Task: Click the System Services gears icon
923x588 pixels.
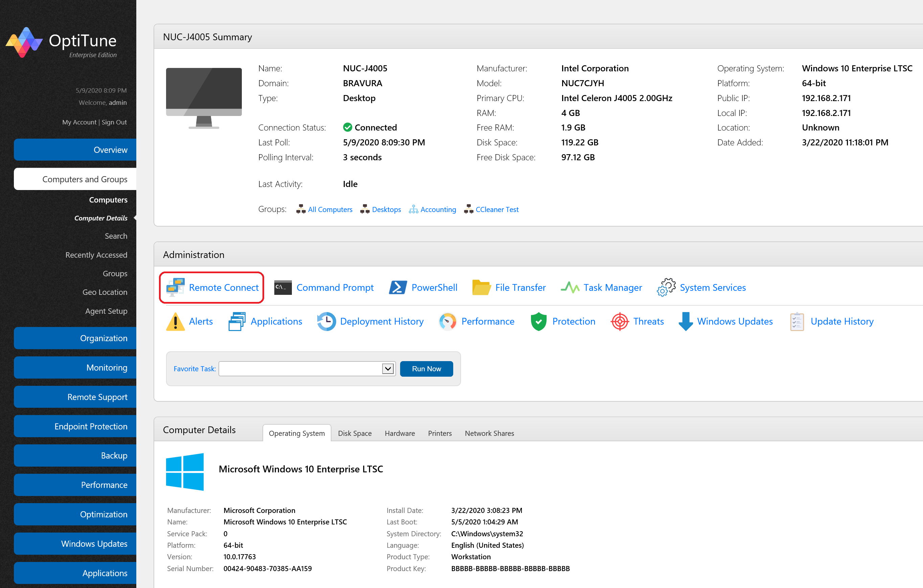Action: click(666, 287)
